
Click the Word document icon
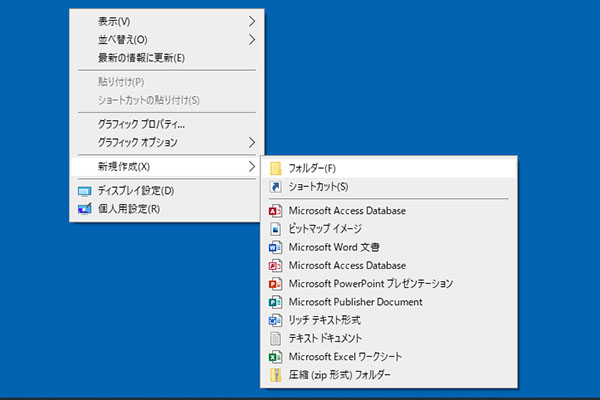pos(276,247)
